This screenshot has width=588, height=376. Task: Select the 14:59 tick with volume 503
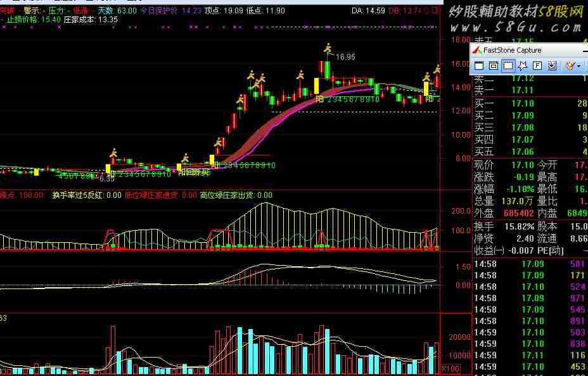click(530, 332)
